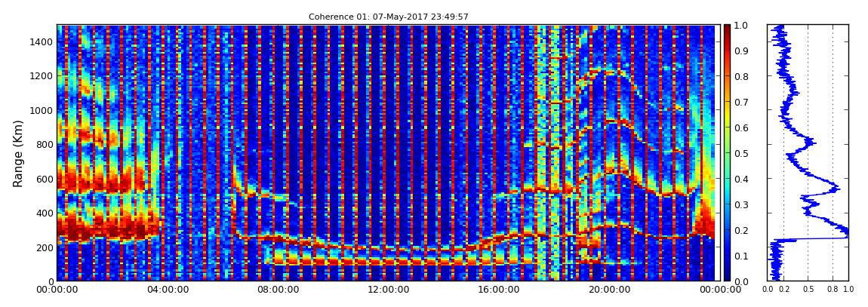Click the 1400 range tick label
The height and width of the screenshot is (307, 868).
(42, 41)
